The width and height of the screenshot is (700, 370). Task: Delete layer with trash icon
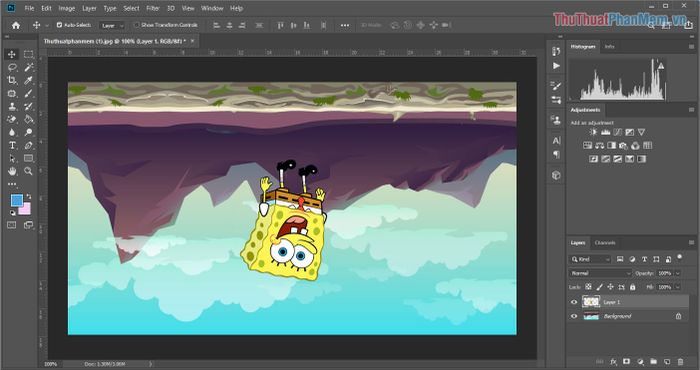point(680,362)
